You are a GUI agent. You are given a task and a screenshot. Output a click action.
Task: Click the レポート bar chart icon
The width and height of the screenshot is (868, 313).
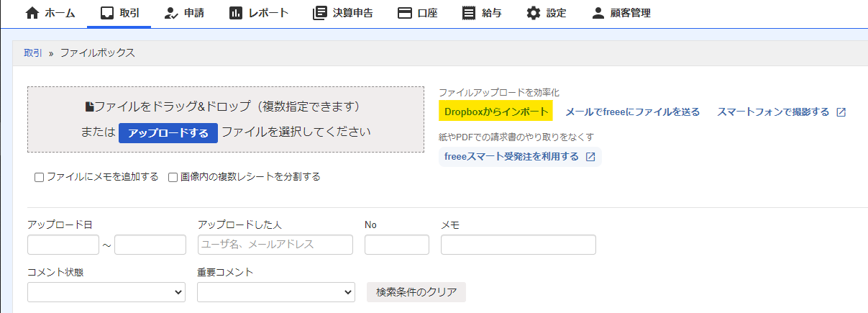[236, 13]
